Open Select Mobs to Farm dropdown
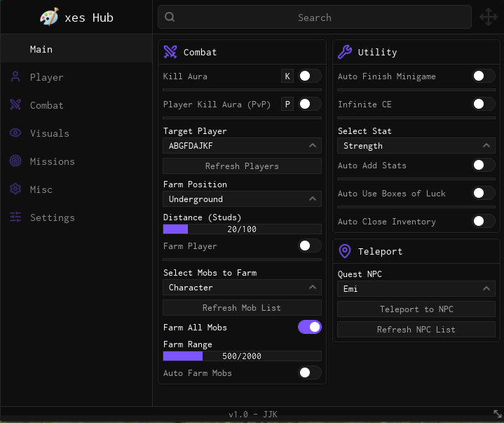This screenshot has height=423, width=504. pyautogui.click(x=242, y=287)
